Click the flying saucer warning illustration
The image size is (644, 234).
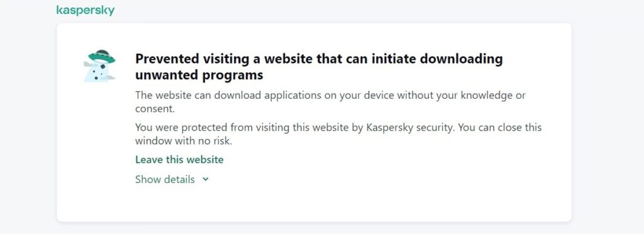(x=99, y=65)
